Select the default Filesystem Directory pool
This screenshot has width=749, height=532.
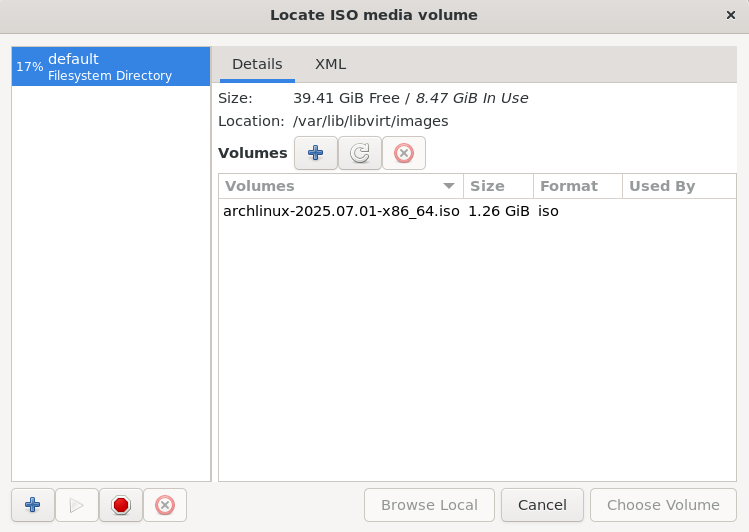pos(110,67)
